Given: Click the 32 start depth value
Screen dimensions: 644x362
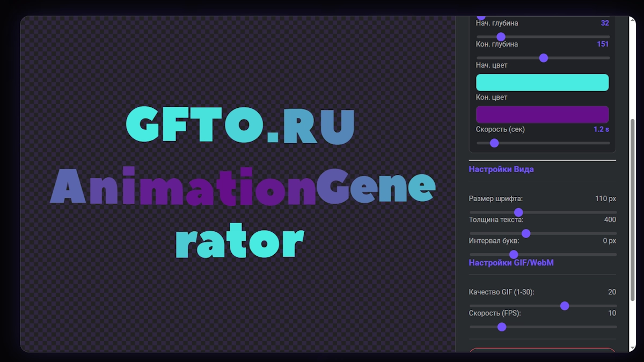Looking at the screenshot, I should 605,23.
